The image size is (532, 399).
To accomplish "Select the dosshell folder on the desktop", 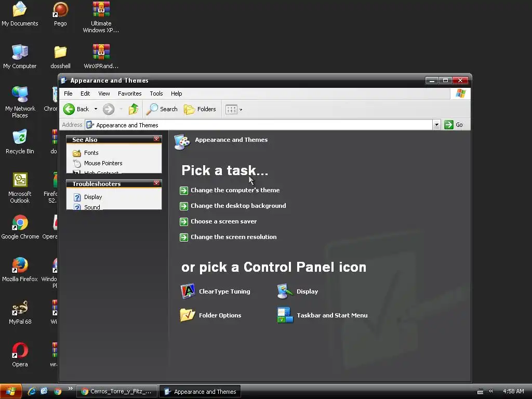I will tap(60, 57).
